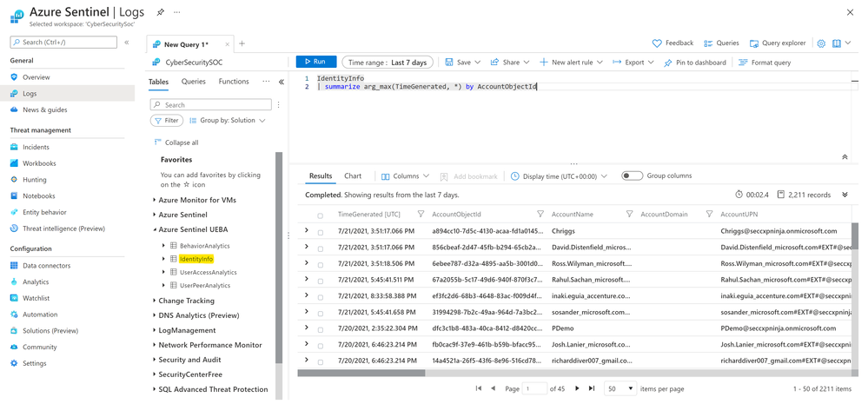
Task: Expand the BehaviorAnalytics table
Action: pyautogui.click(x=163, y=245)
